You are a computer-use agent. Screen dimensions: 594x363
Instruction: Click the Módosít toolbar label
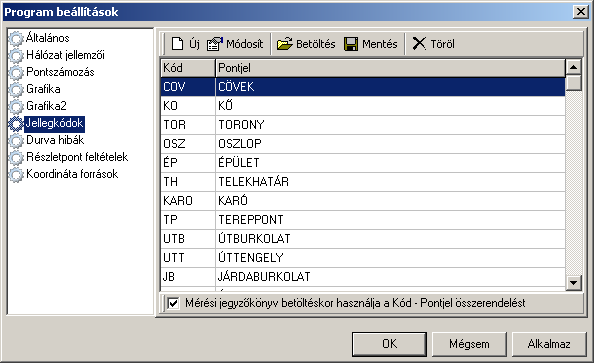pos(244,44)
